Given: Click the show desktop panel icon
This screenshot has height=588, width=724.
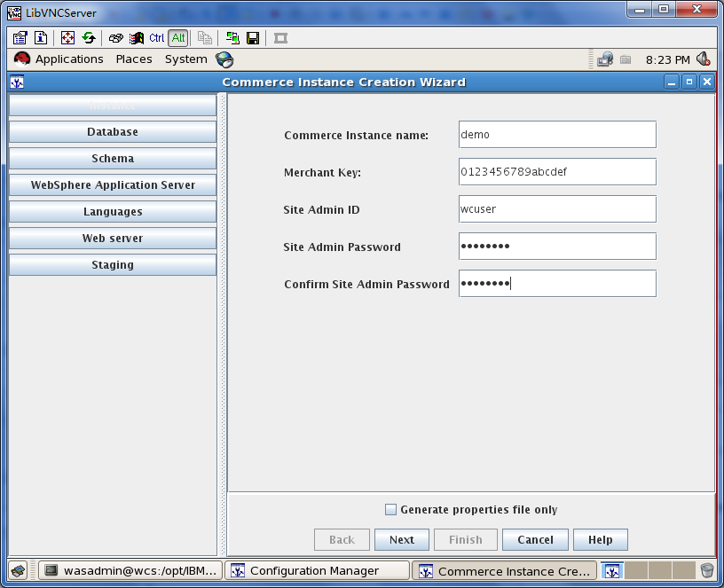Looking at the screenshot, I should pos(19,571).
